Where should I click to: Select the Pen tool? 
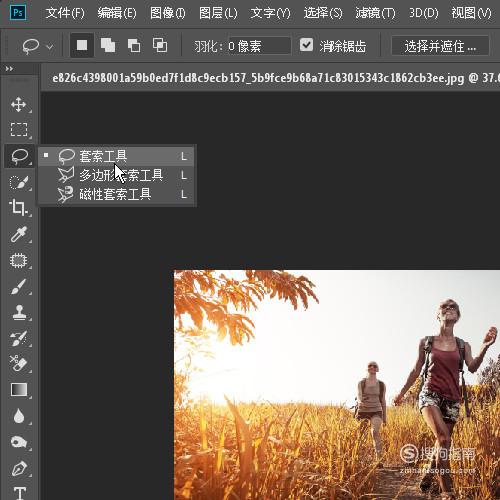coord(19,468)
